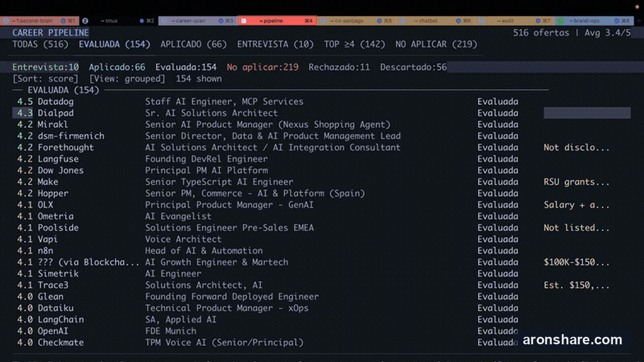Select the AI Growth Engineer & Martech row
Image resolution: width=644 pixels, height=362 pixels.
pos(322,262)
